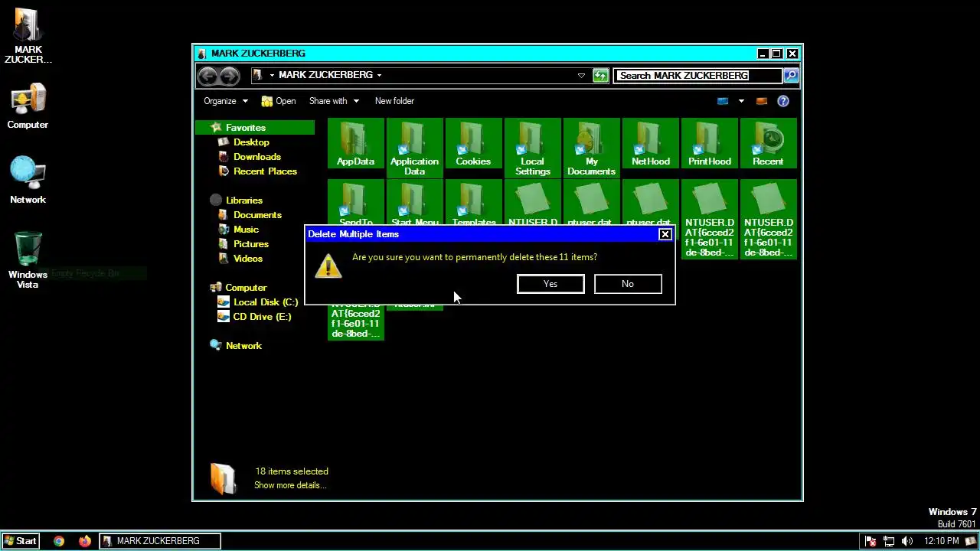The image size is (980, 551).
Task: Open the address bar history dropdown
Action: point(581,75)
